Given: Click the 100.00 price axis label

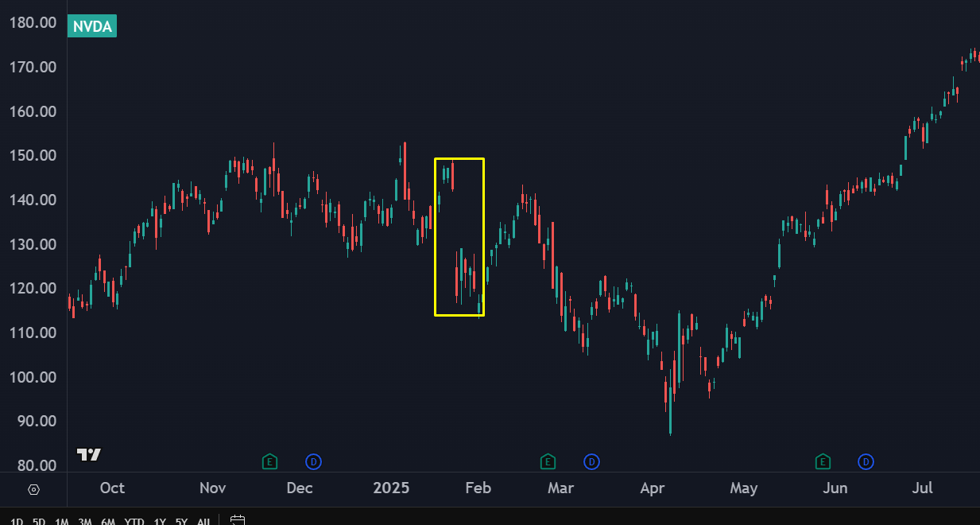Looking at the screenshot, I should (x=32, y=377).
